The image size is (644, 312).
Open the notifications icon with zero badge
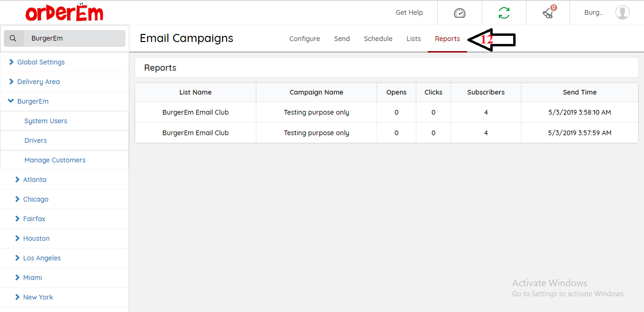tap(548, 13)
